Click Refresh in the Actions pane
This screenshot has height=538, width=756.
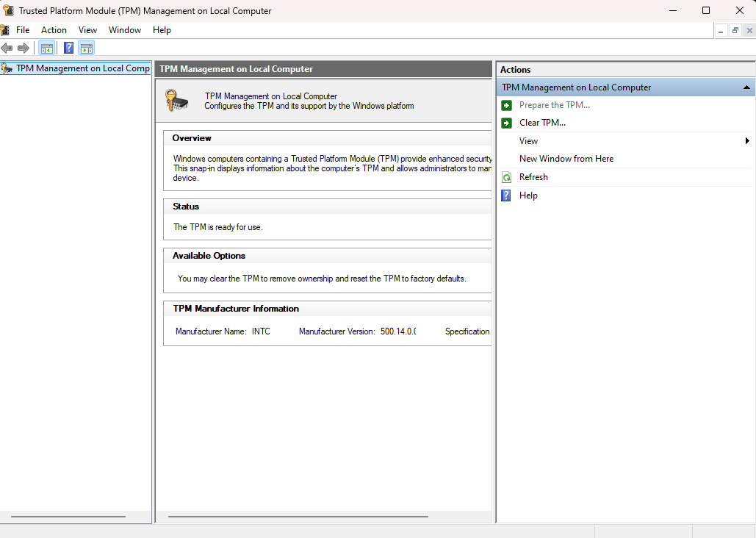point(533,177)
